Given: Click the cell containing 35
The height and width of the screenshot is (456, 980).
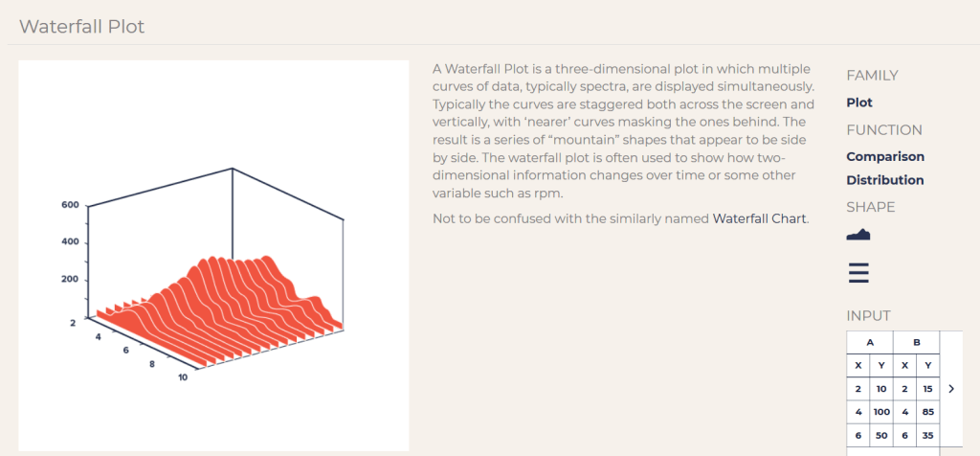Looking at the screenshot, I should [927, 435].
